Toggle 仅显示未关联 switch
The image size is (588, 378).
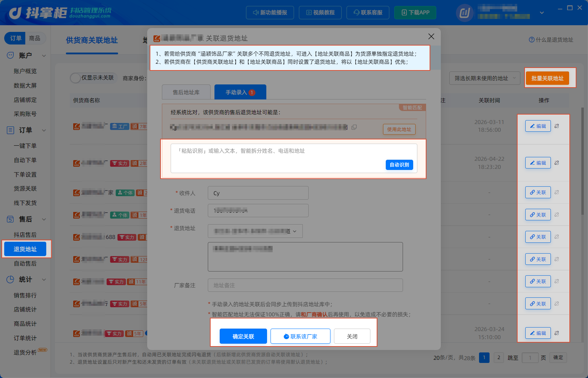click(75, 78)
